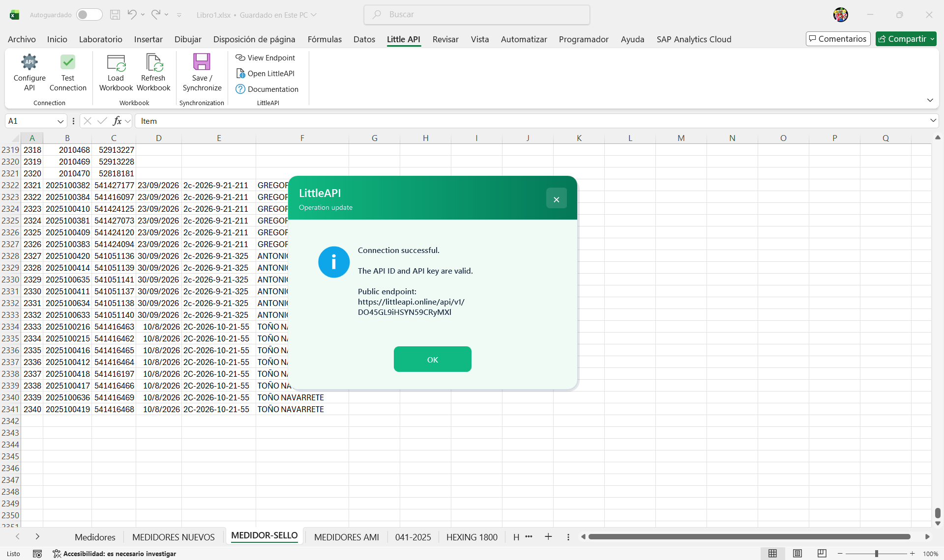Run Test Connection from the ribbon
The image size is (944, 560).
click(x=68, y=72)
